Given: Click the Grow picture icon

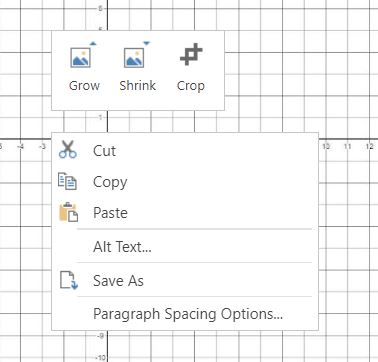Looking at the screenshot, I should point(83,55).
